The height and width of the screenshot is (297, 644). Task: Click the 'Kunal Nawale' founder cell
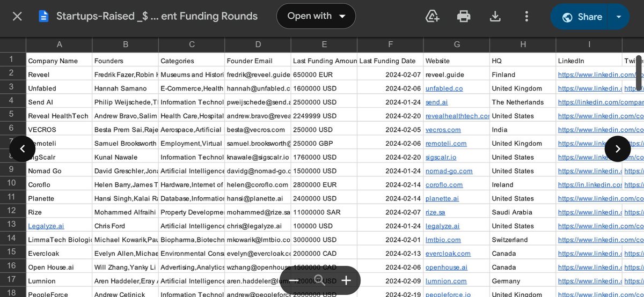126,157
